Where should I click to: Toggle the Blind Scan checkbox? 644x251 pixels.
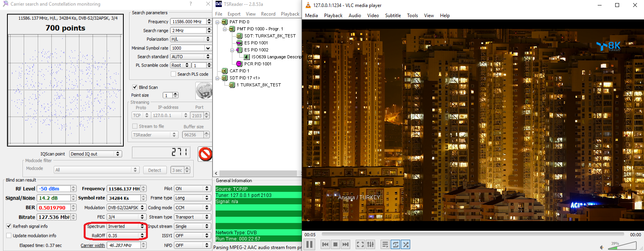(x=135, y=87)
